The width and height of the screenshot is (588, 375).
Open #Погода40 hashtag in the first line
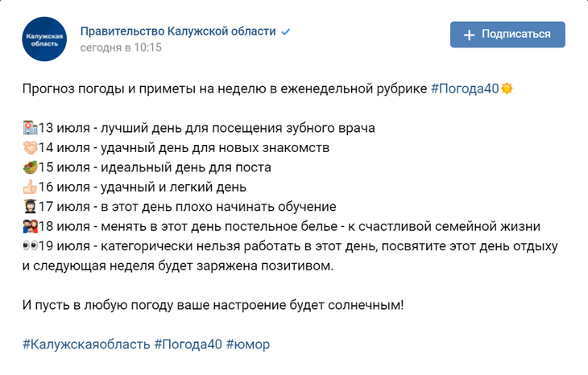[465, 89]
